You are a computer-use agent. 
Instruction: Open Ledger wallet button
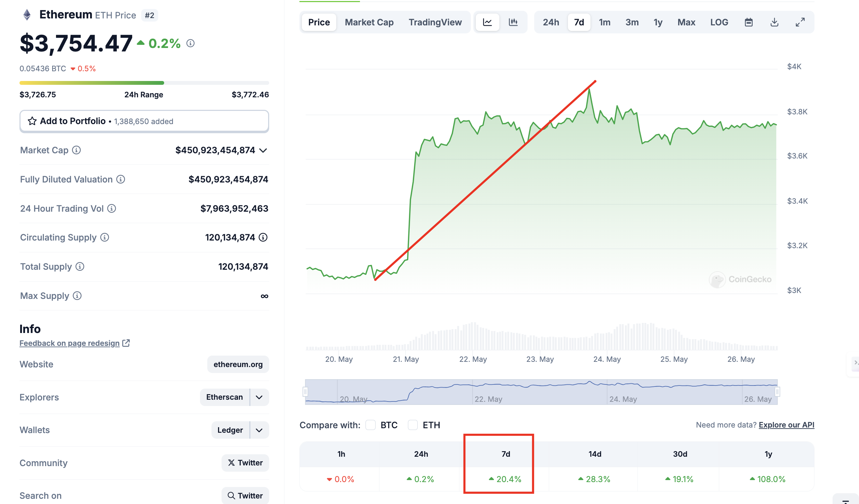click(x=230, y=430)
